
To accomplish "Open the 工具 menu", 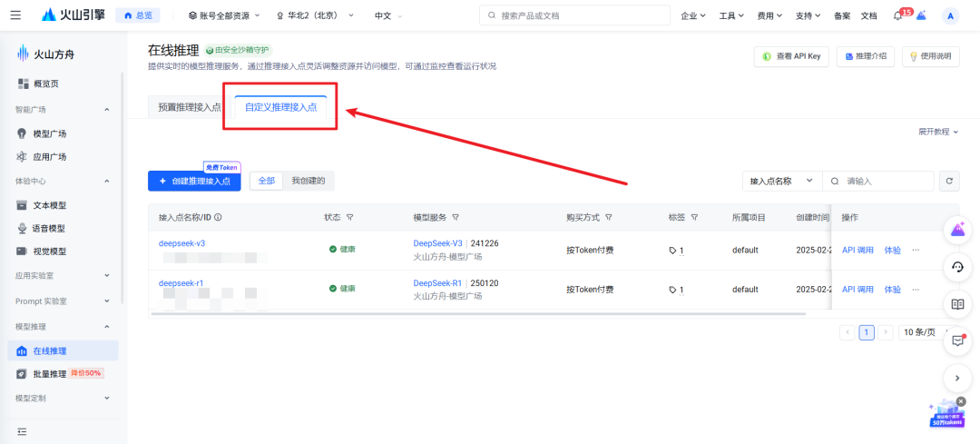I will click(x=731, y=16).
